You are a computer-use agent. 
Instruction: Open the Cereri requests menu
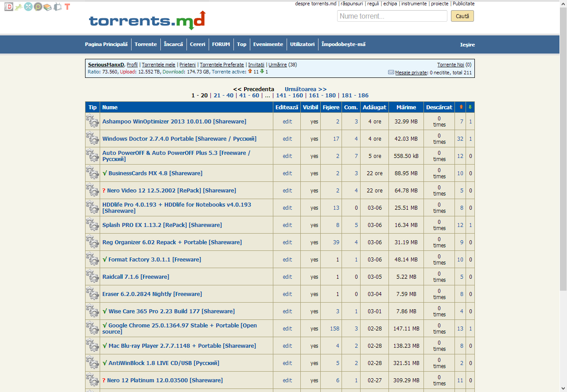(x=198, y=44)
